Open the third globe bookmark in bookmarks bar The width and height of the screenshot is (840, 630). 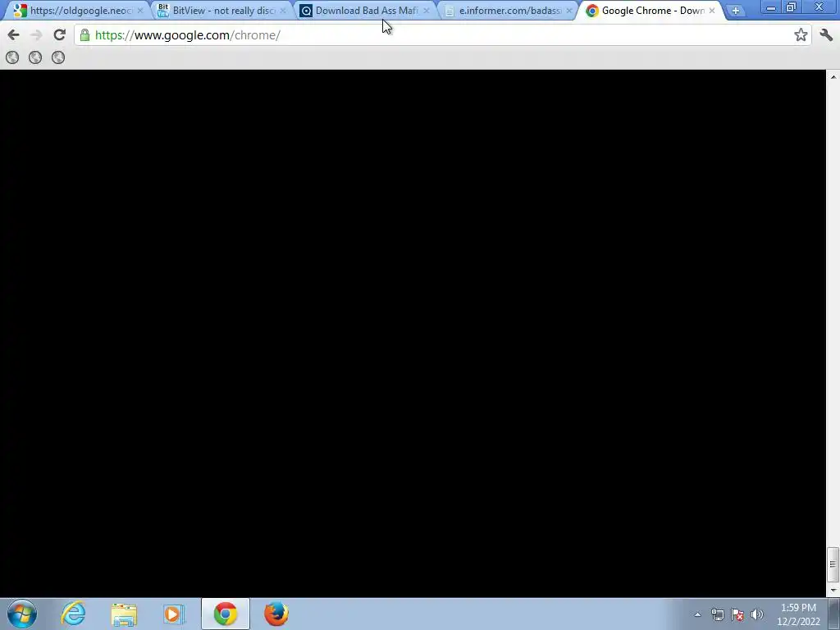pyautogui.click(x=58, y=57)
